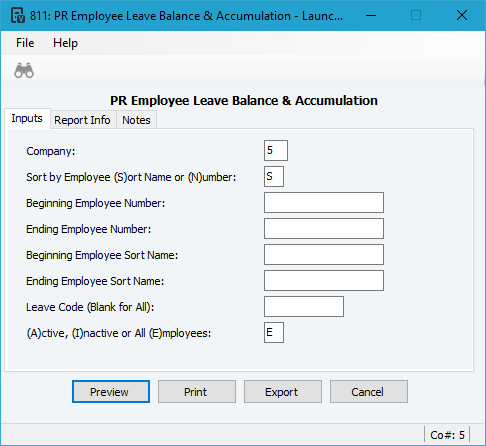
Task: Open the File menu
Action: (x=25, y=43)
